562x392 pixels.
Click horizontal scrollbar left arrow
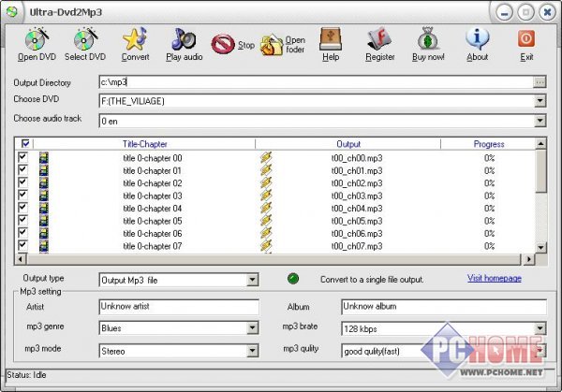21,259
